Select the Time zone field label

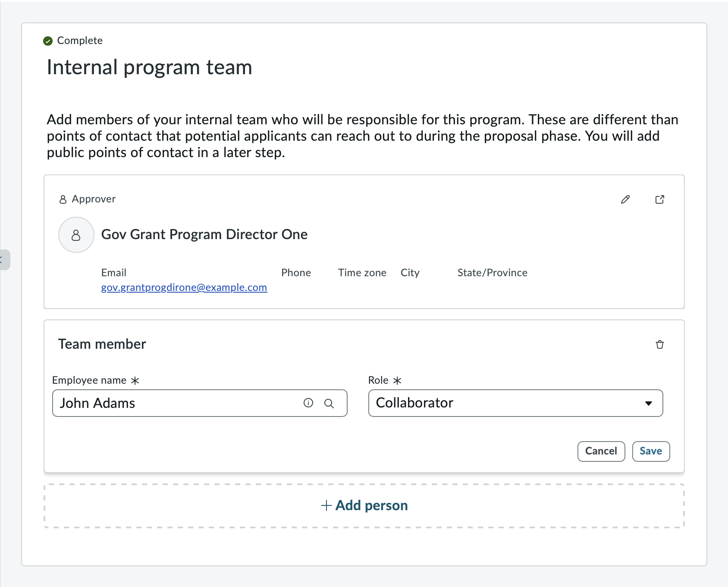[x=362, y=273]
